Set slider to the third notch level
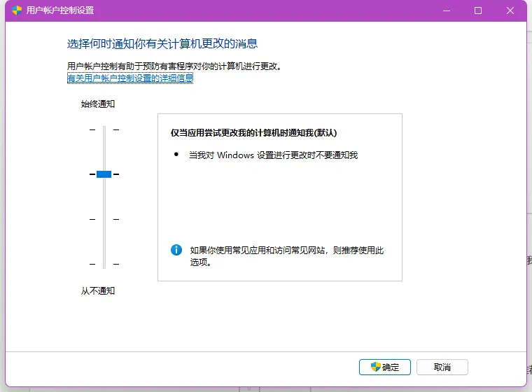 pos(104,219)
